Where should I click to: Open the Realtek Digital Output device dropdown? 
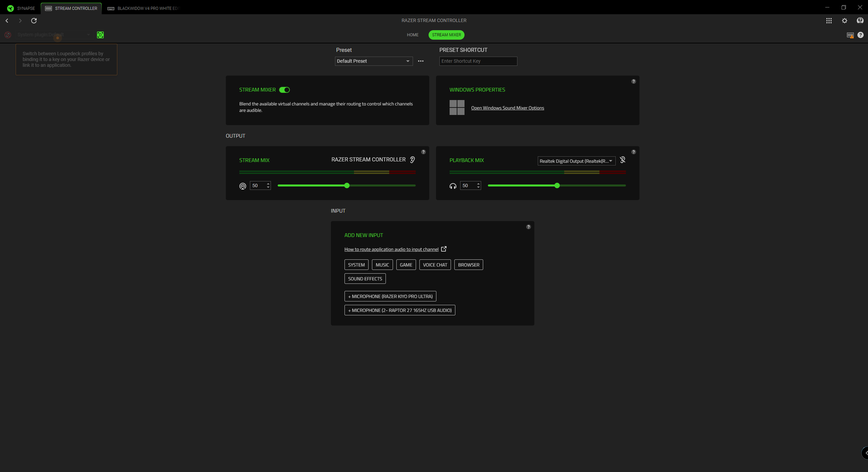(576, 161)
